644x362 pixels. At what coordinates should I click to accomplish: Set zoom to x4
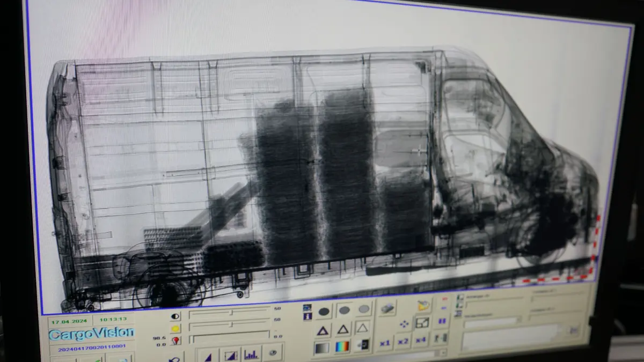[421, 340]
